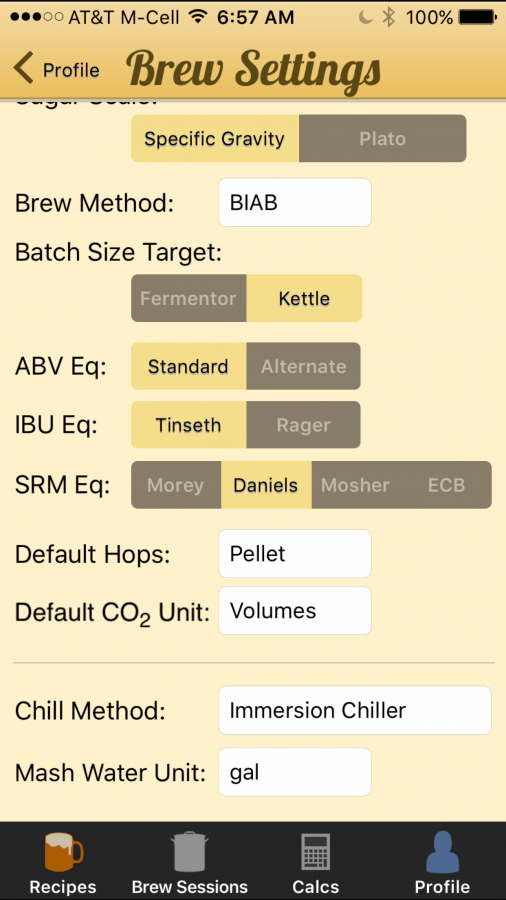The height and width of the screenshot is (900, 506).
Task: Open the Calcs calculator icon
Action: point(316,853)
